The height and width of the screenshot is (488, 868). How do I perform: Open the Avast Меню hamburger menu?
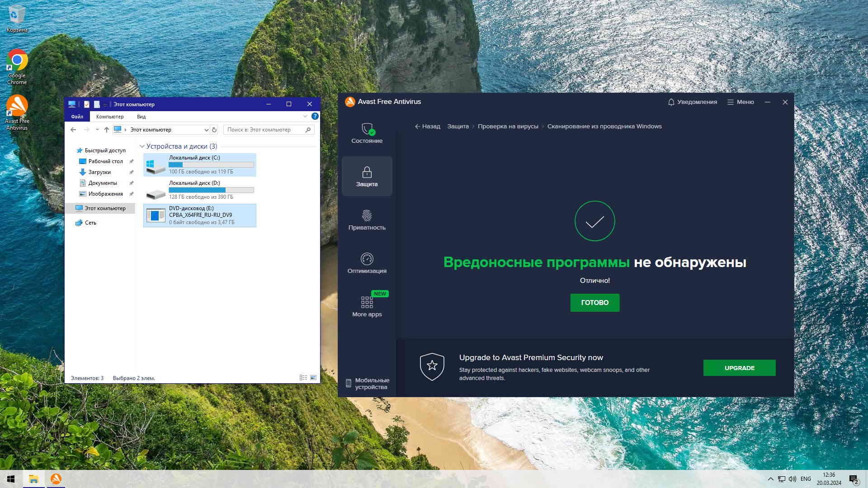[740, 102]
